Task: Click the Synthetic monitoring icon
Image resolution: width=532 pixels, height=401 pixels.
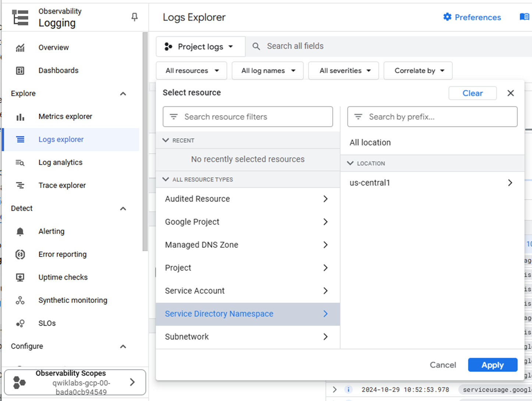Action: [20, 300]
